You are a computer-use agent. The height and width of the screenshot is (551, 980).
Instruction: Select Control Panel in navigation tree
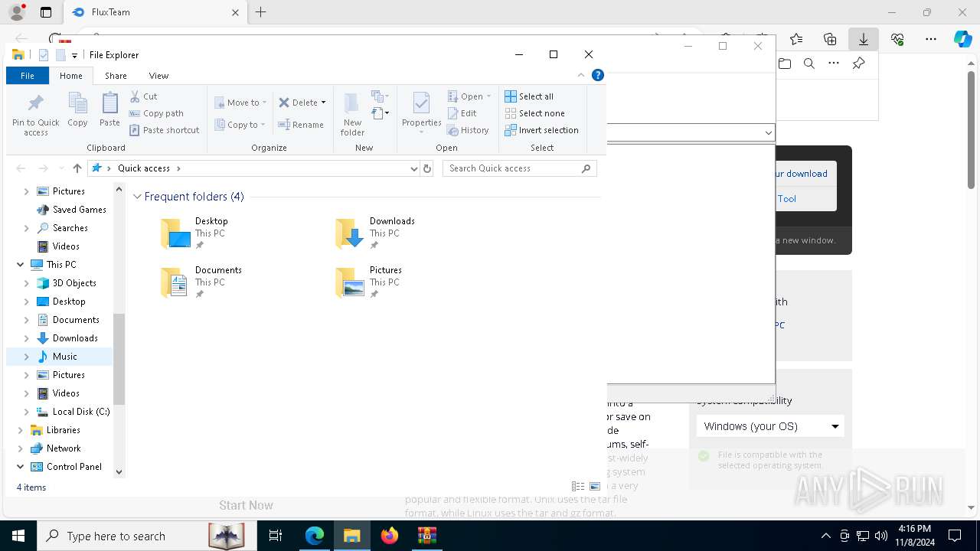[73, 467]
